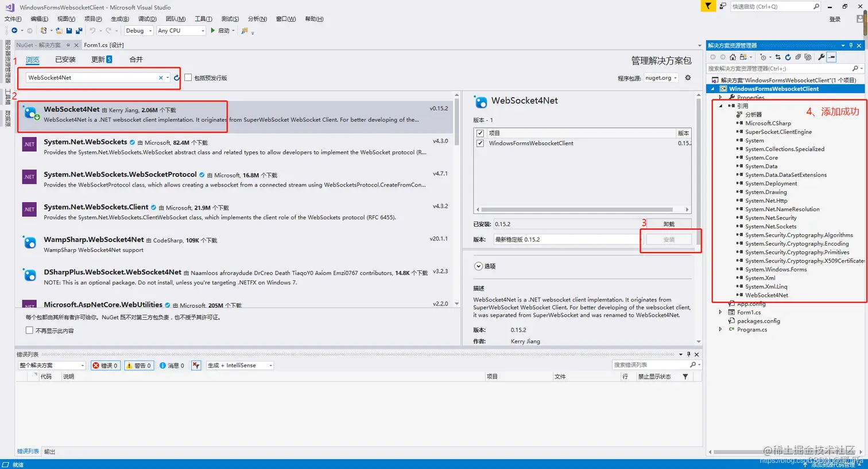Switch to the Updates tab
868x469 pixels.
(102, 60)
